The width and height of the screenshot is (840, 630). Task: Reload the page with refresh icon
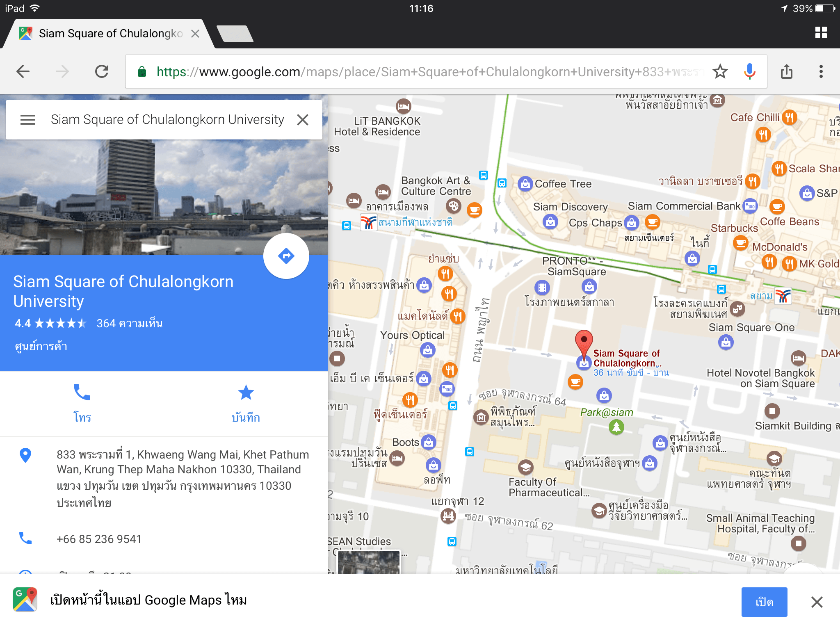102,72
